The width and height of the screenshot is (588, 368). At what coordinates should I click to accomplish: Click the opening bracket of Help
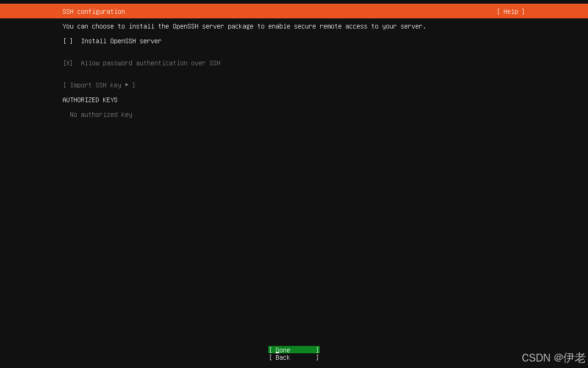[498, 11]
